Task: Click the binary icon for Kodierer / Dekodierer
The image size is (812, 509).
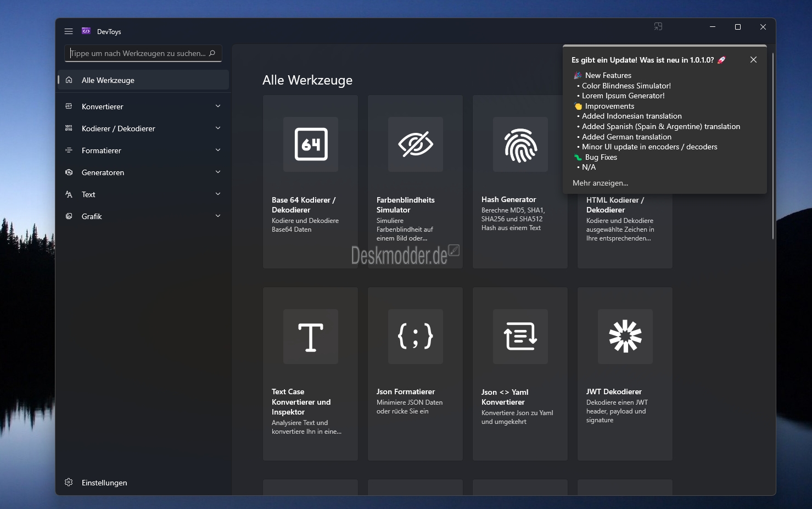Action: 69,128
